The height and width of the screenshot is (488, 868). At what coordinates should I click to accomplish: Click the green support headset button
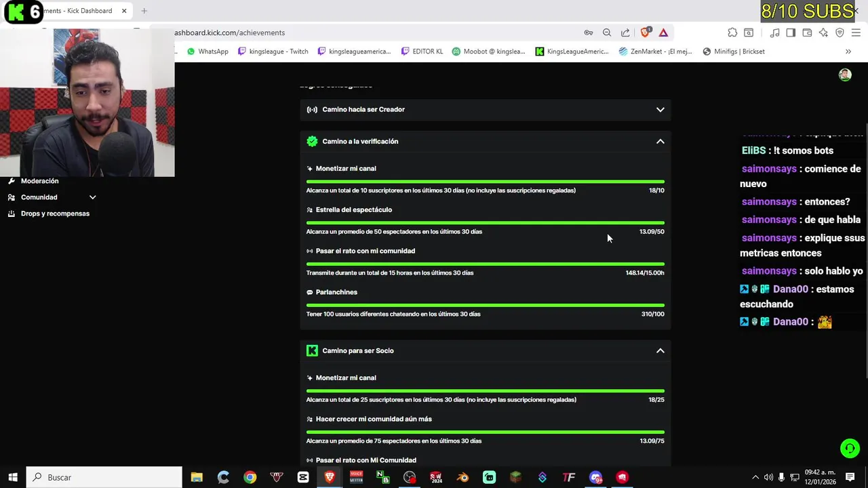(x=850, y=448)
